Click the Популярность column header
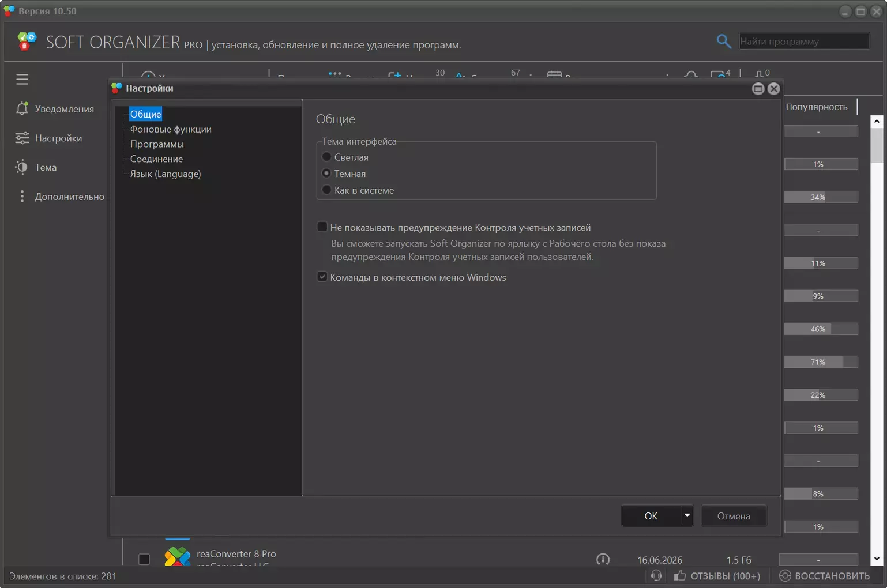 [x=817, y=107]
